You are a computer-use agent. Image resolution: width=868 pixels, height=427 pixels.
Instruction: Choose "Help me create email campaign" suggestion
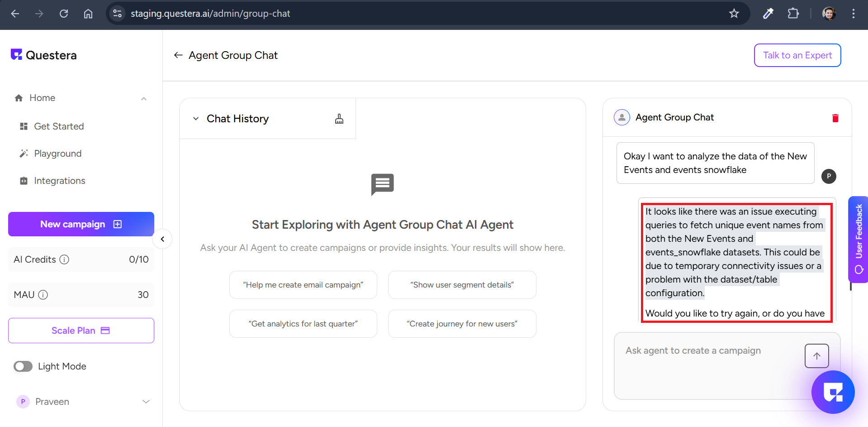303,285
